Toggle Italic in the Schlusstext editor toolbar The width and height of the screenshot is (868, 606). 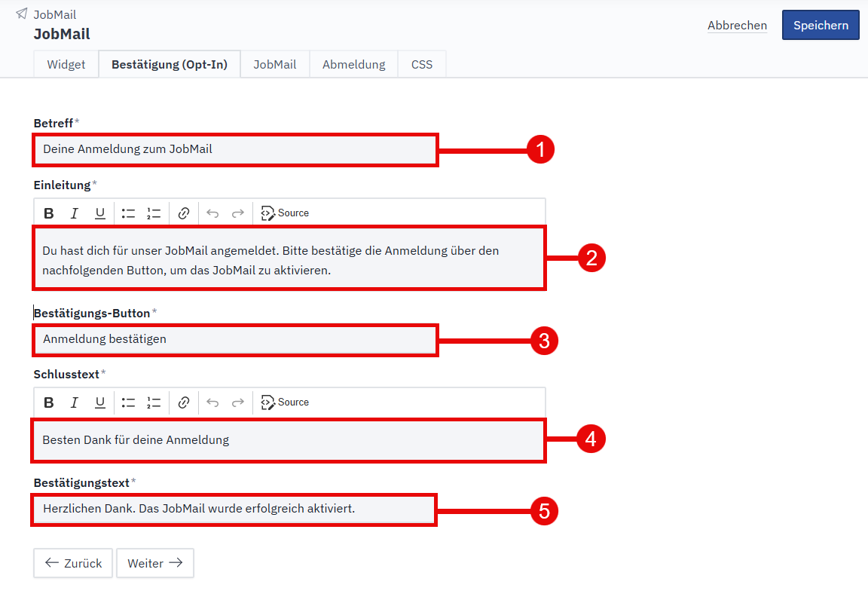(x=74, y=402)
